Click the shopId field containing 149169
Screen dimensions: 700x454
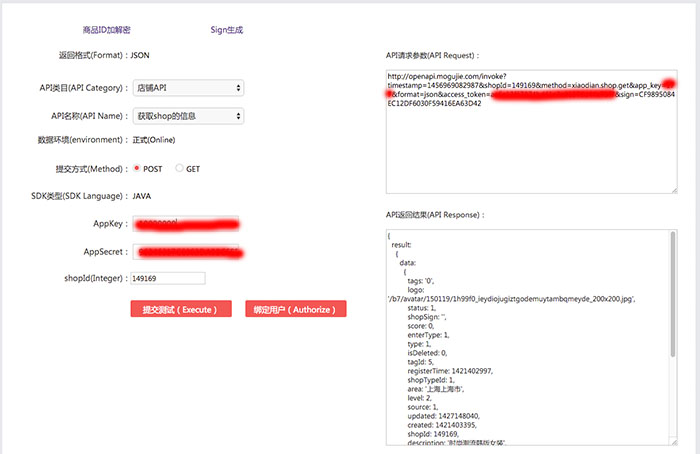tap(167, 278)
